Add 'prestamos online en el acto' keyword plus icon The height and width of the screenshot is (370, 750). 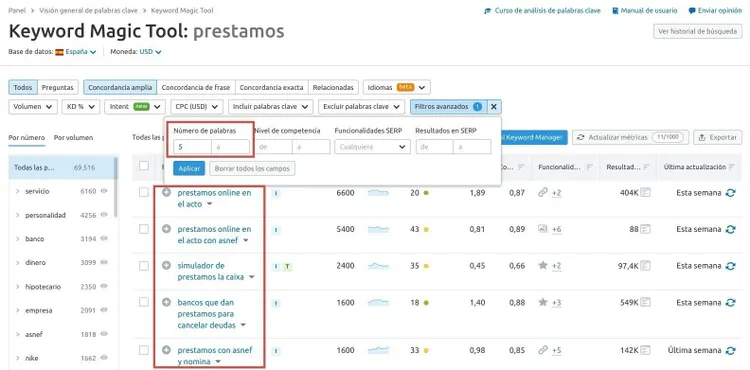[x=166, y=193]
